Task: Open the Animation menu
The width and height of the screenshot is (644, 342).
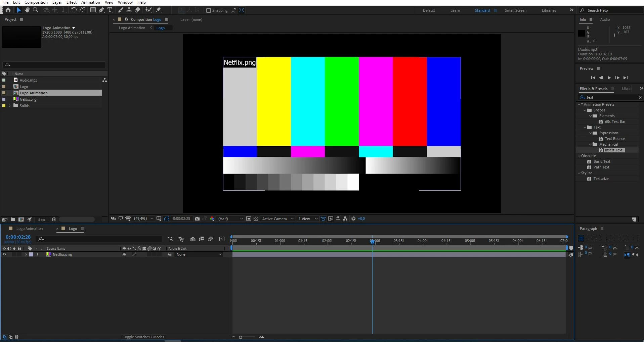Action: pos(91,2)
